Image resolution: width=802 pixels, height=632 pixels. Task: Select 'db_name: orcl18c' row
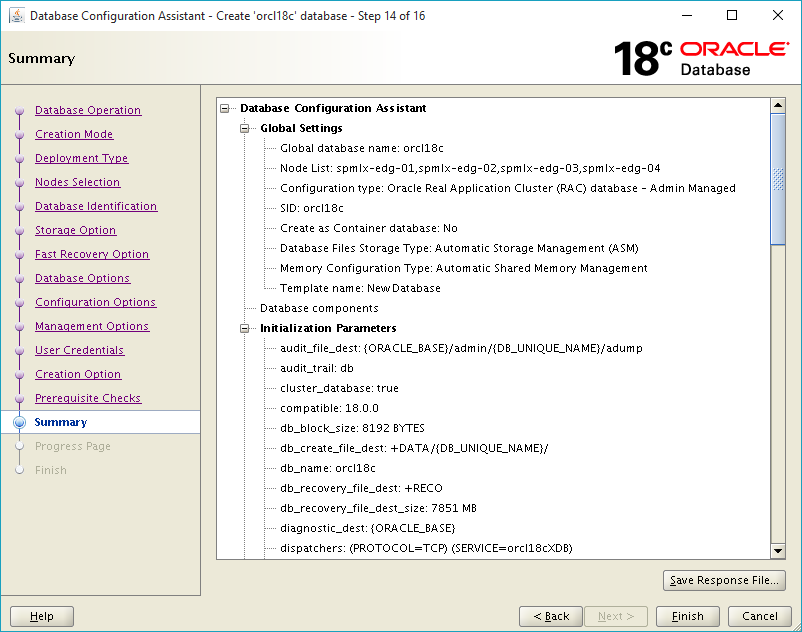pos(328,468)
